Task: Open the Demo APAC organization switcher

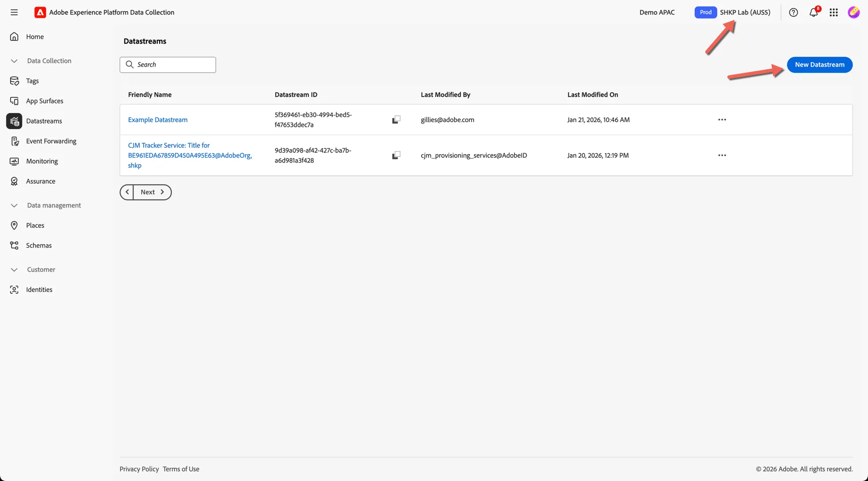Action: pos(657,13)
